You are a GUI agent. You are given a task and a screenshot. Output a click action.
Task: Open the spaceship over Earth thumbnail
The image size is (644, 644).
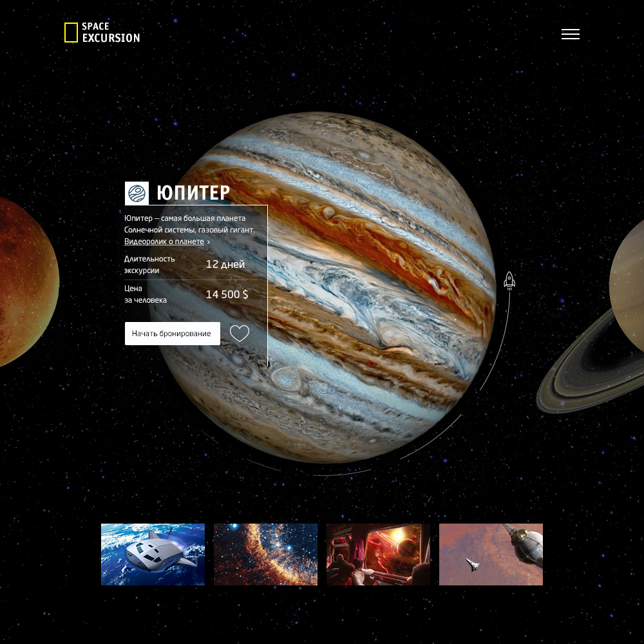tap(153, 554)
